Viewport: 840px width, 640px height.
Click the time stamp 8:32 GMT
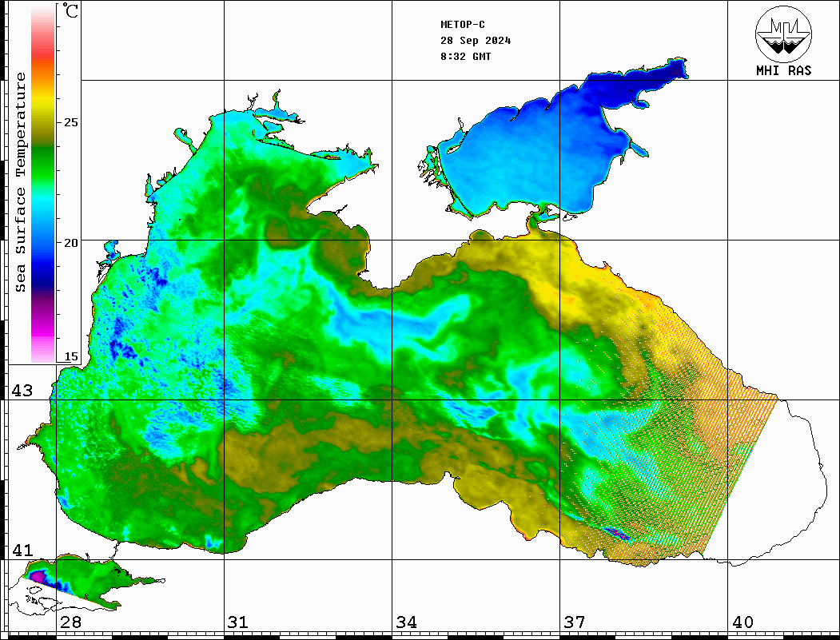click(465, 56)
